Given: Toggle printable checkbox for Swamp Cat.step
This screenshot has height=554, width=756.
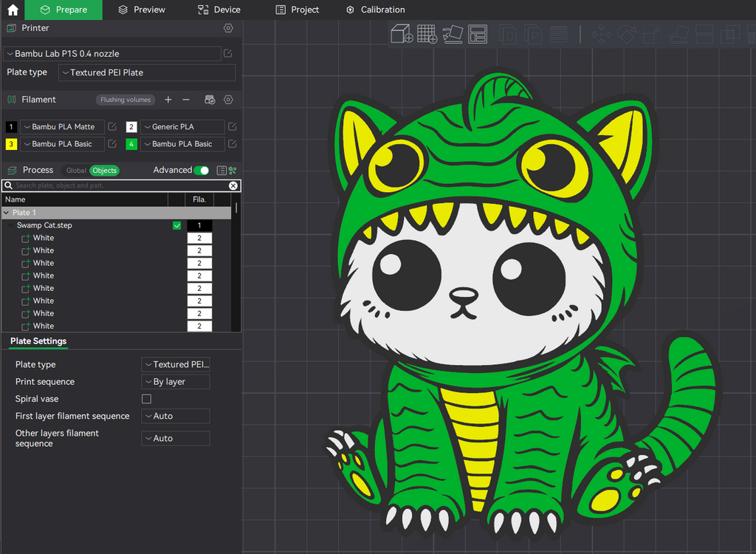Looking at the screenshot, I should click(x=177, y=225).
